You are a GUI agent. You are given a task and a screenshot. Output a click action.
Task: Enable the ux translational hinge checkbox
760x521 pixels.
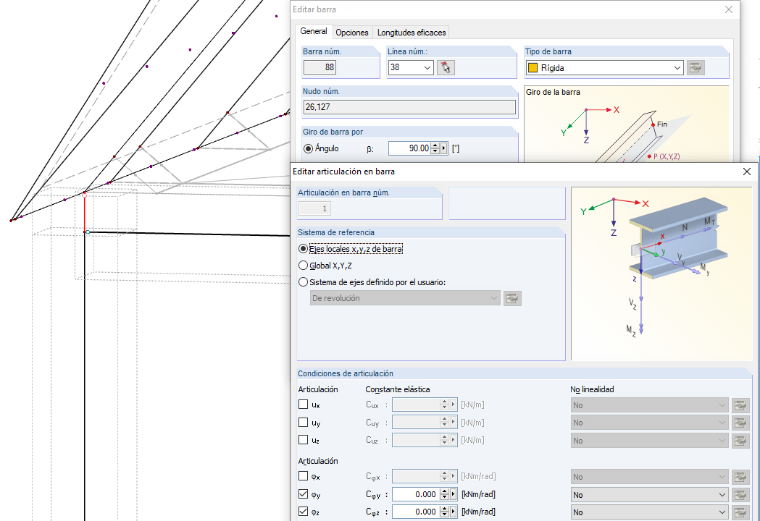pyautogui.click(x=303, y=404)
